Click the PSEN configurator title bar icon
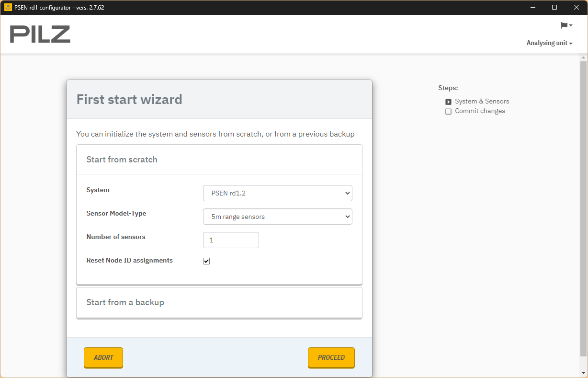The width and height of the screenshot is (588, 378). [8, 7]
